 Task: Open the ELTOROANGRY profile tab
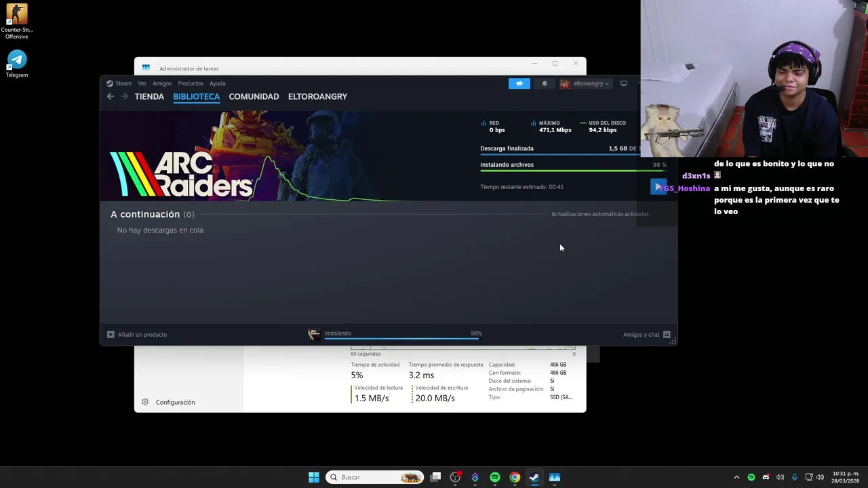click(317, 96)
